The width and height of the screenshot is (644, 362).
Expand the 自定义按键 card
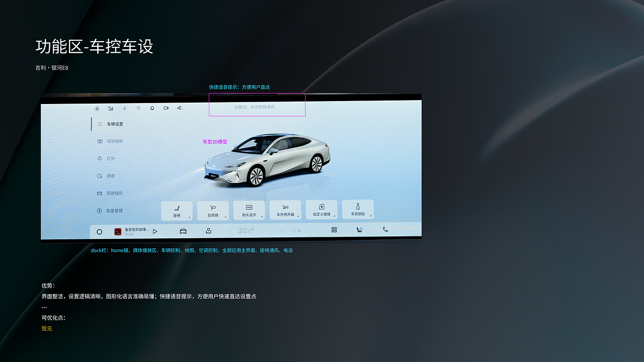[321, 210]
